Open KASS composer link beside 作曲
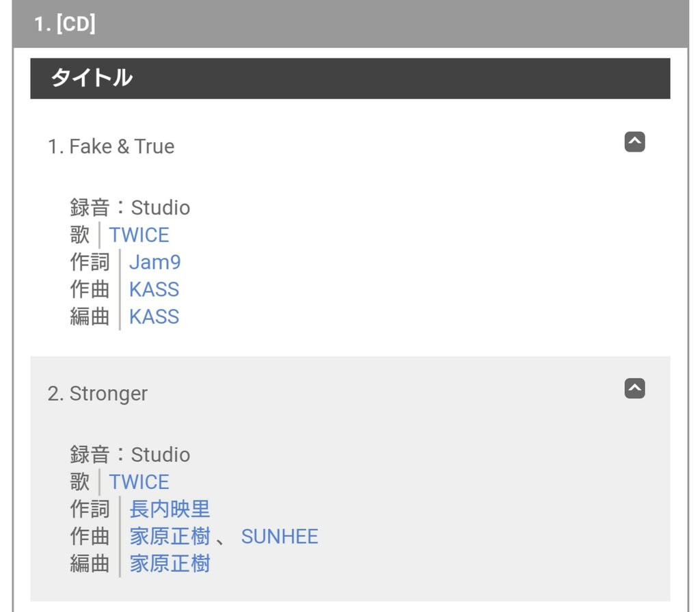The height and width of the screenshot is (612, 700). point(154,289)
